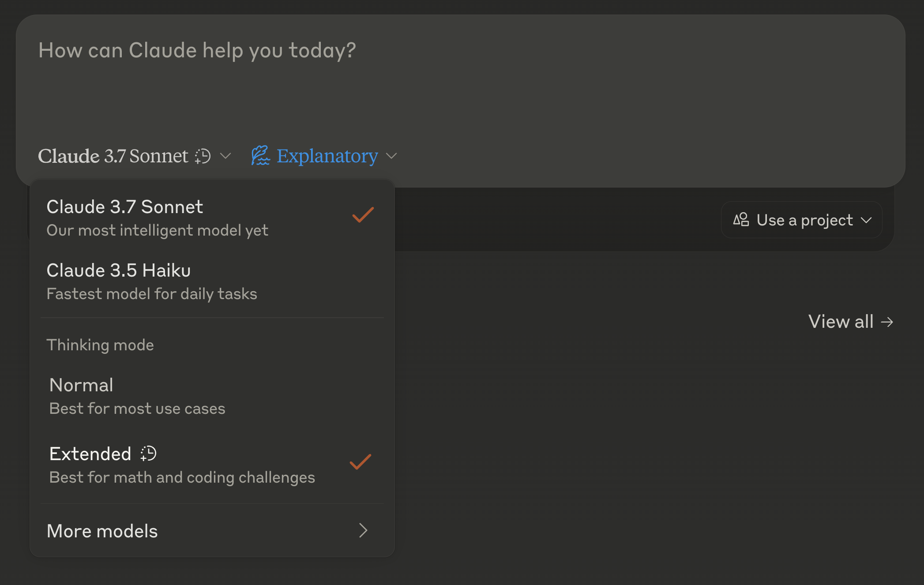Click the extended thinking clock icon beside model name
The width and height of the screenshot is (924, 585).
203,156
